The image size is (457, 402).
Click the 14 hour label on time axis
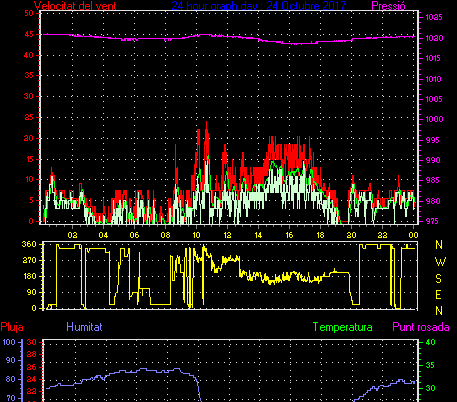pos(258,235)
